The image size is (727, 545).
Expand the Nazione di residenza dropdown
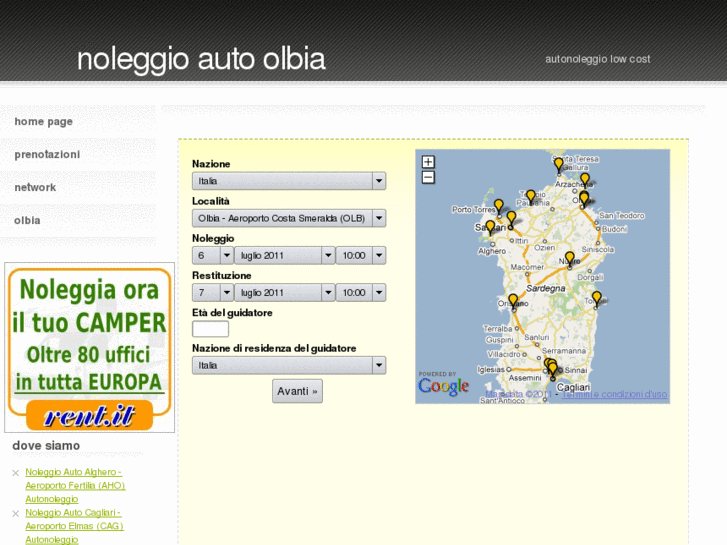[x=288, y=366]
